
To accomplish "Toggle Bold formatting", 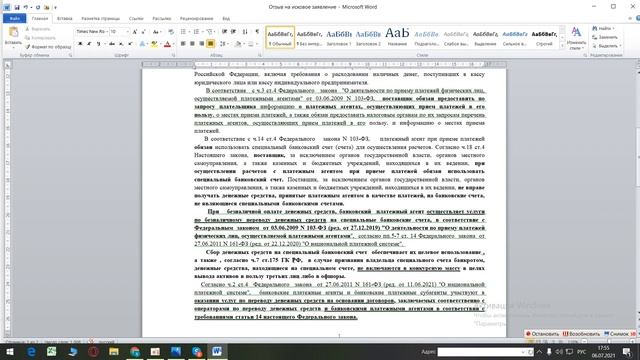I will tap(80, 44).
